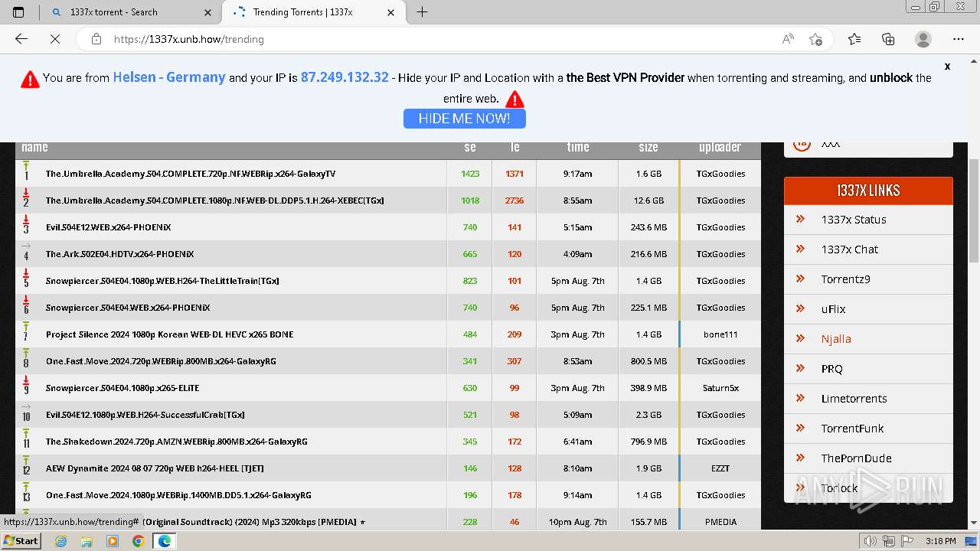The image size is (980, 551).
Task: Open a new browser tab
Action: click(422, 11)
